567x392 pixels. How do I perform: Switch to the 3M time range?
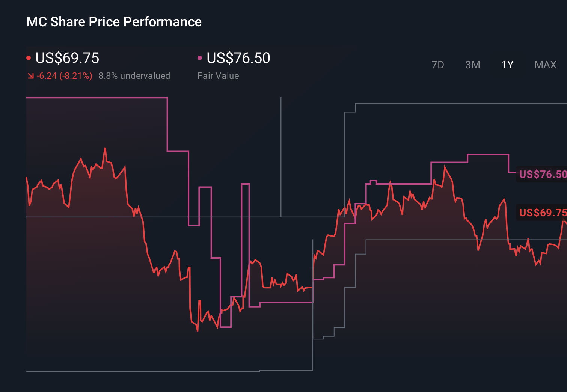[x=472, y=65]
